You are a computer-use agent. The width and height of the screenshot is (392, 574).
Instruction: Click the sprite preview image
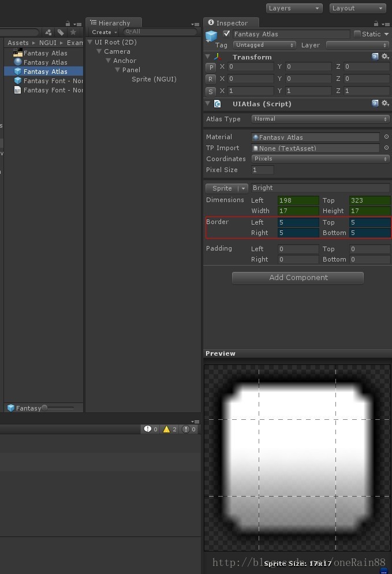click(x=297, y=457)
